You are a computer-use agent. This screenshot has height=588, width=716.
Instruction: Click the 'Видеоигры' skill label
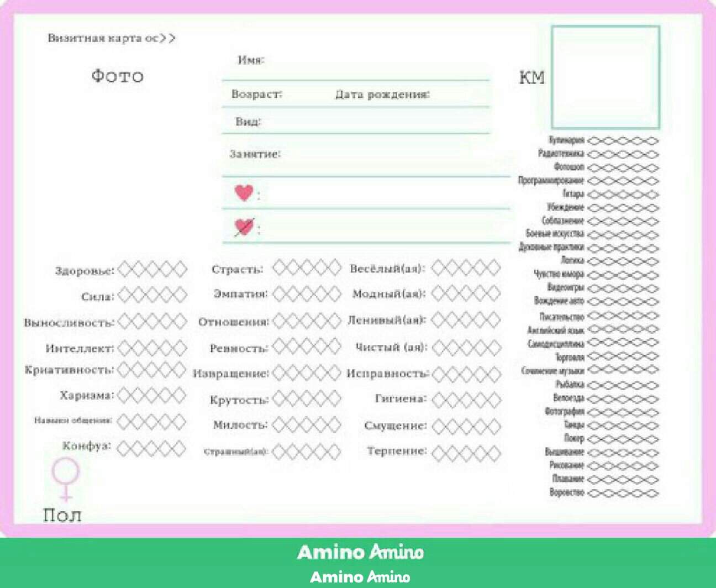pos(566,287)
